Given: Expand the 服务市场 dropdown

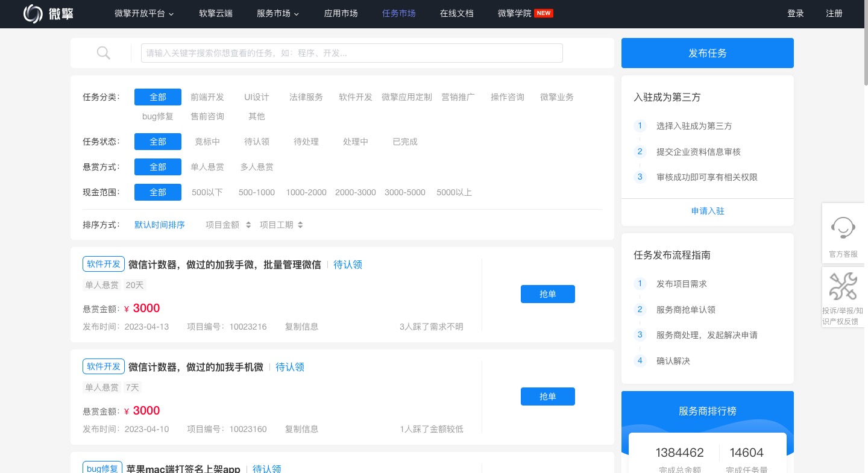Looking at the screenshot, I should (278, 13).
